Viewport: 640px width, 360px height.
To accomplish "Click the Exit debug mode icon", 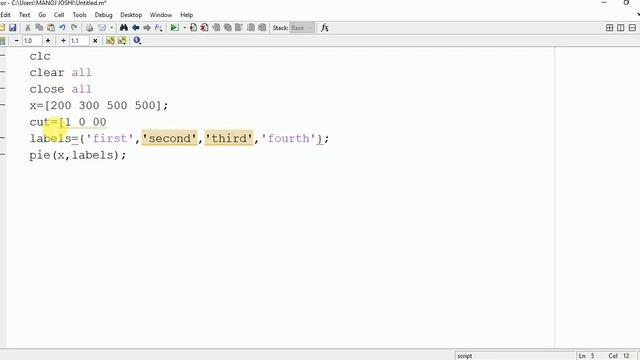I will click(262, 28).
